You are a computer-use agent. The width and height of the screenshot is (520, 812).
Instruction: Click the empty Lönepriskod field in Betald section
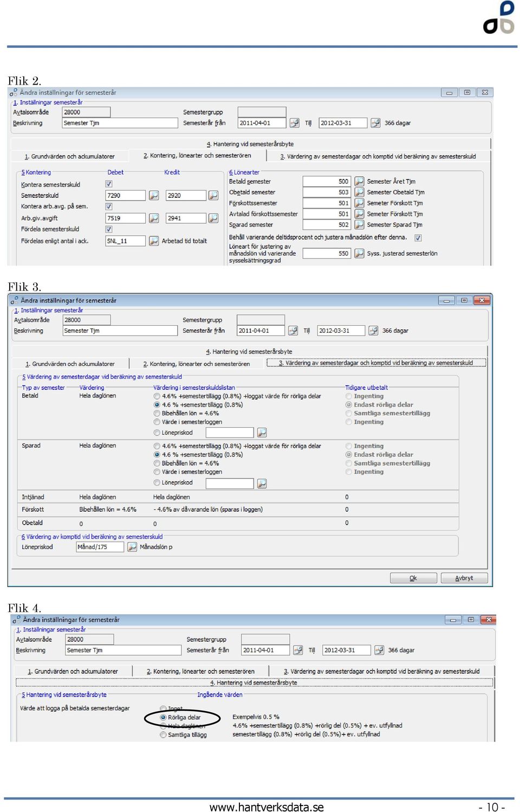click(230, 433)
